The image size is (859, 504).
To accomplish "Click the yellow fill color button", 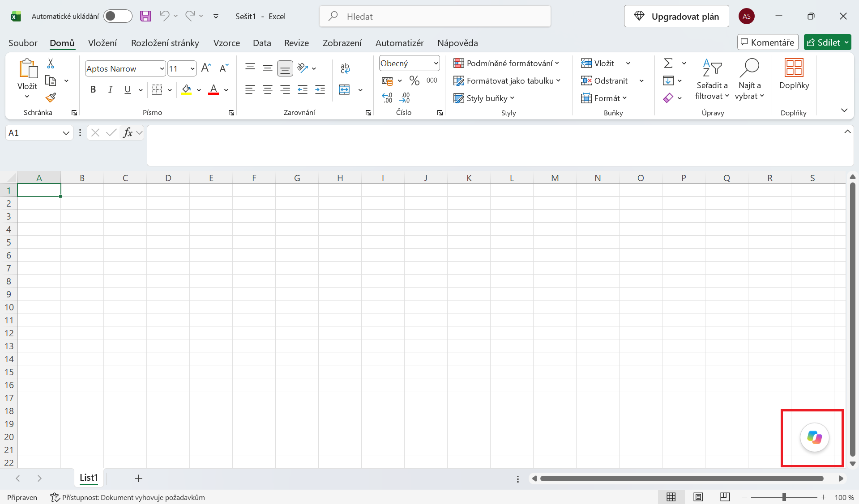I will tap(187, 90).
